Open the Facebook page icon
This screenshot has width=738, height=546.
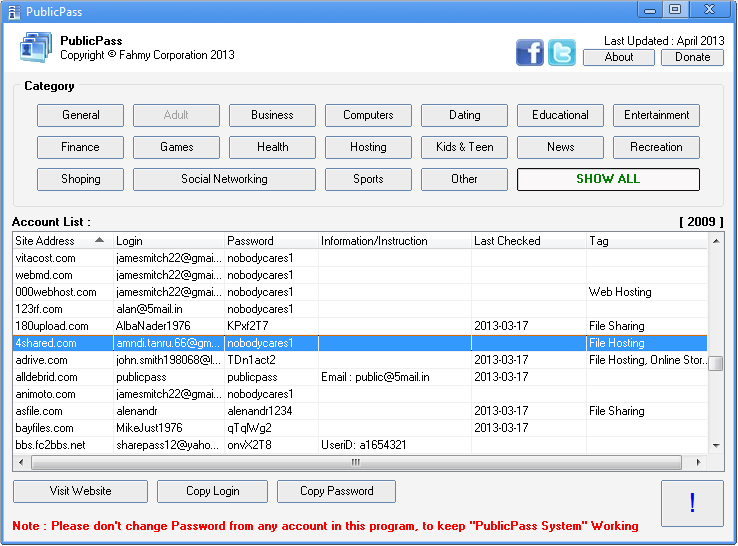point(529,52)
